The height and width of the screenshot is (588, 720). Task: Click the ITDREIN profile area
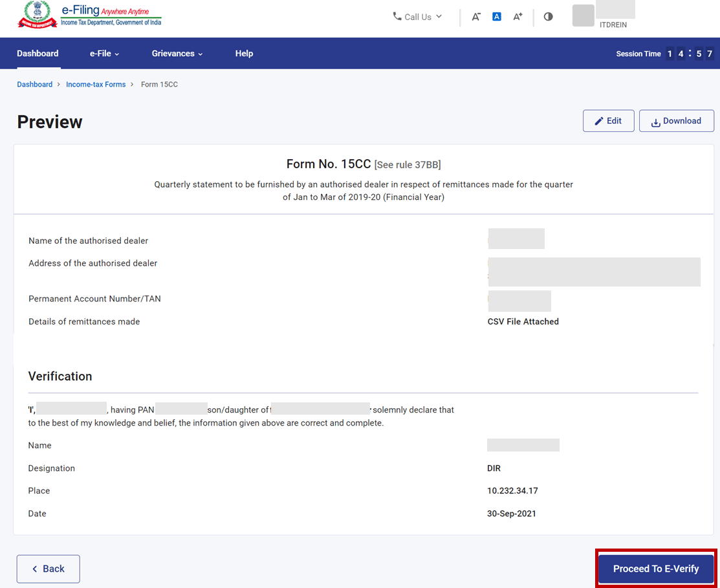pyautogui.click(x=602, y=16)
